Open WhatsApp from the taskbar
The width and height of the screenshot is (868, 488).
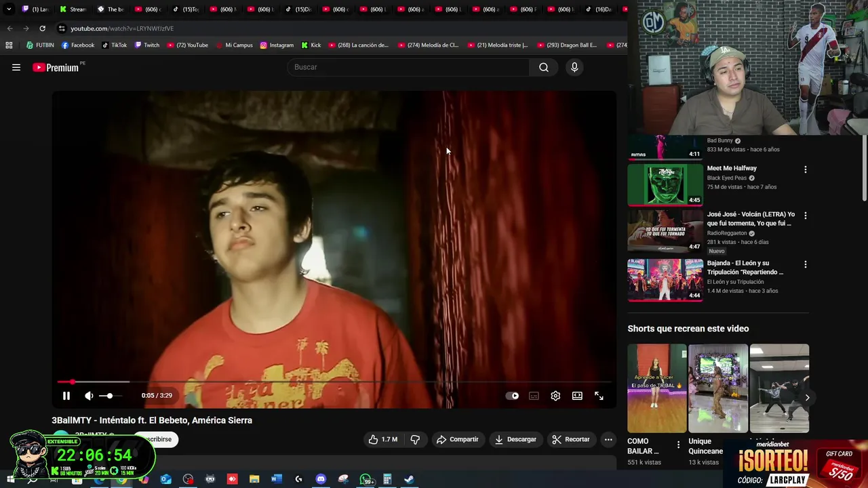(x=366, y=479)
